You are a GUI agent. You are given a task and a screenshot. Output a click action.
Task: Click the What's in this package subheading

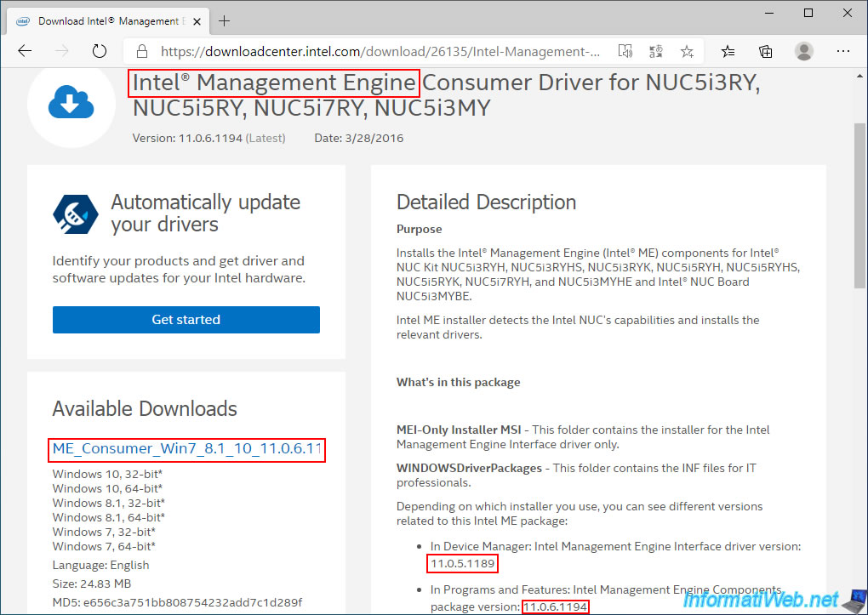pyautogui.click(x=459, y=383)
